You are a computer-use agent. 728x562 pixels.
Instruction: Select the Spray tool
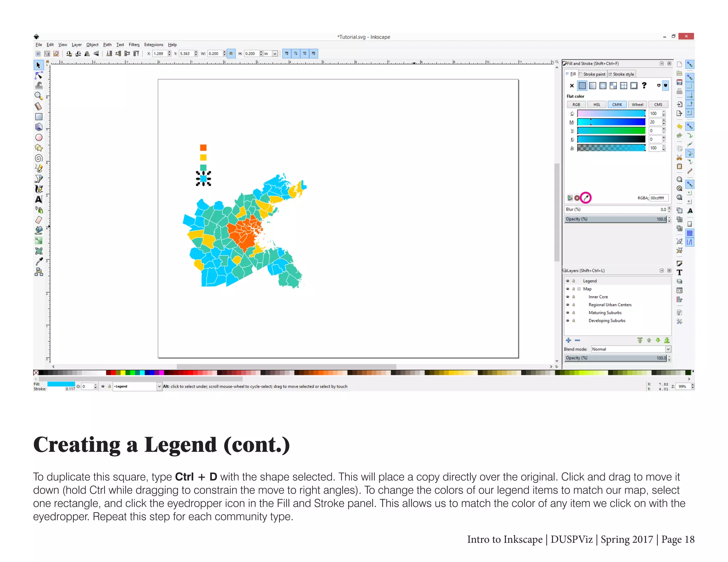click(39, 210)
